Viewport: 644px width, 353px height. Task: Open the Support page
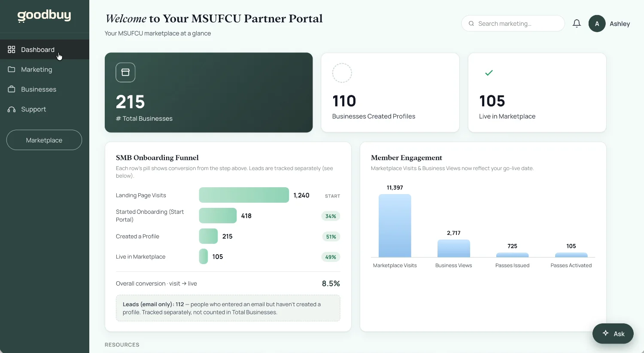pos(45,109)
